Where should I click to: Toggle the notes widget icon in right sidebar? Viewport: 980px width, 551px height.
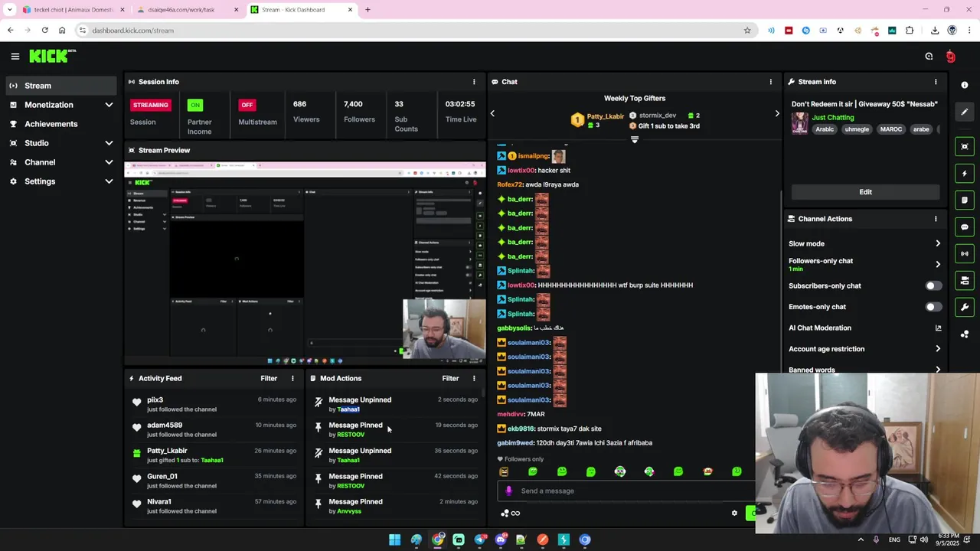(x=965, y=201)
